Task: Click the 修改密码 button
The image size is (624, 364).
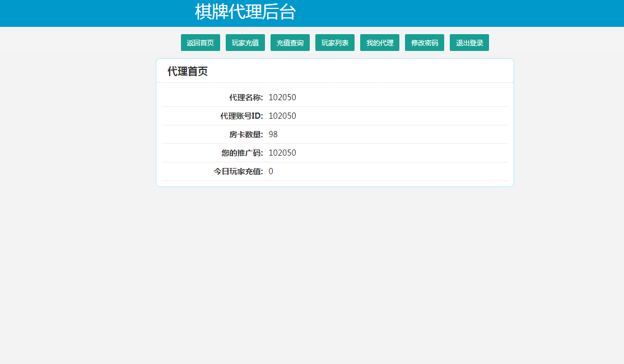Action: pos(424,42)
